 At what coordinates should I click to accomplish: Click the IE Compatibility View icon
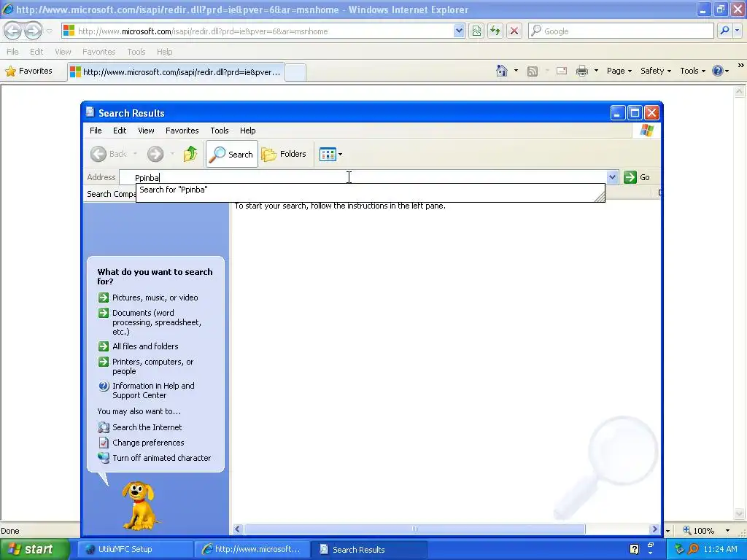click(476, 31)
